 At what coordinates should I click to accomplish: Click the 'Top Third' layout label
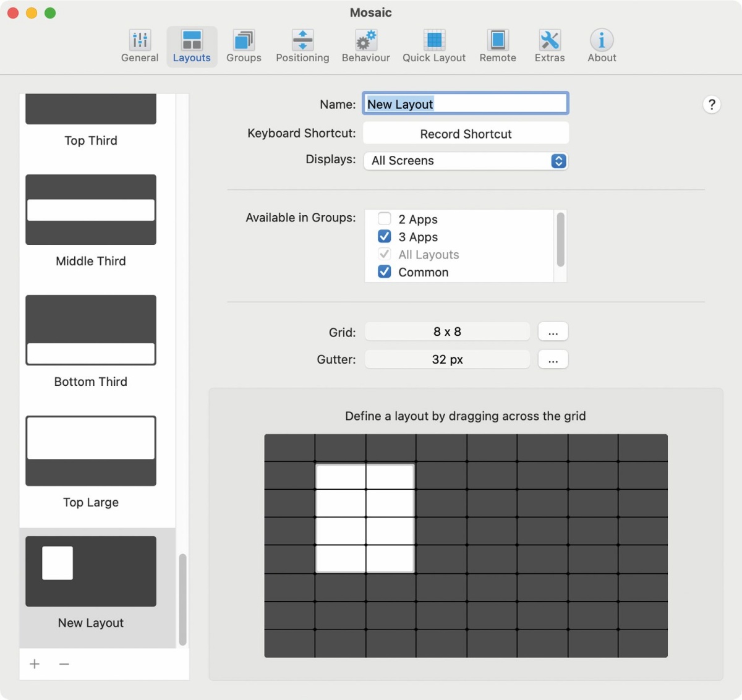(91, 140)
